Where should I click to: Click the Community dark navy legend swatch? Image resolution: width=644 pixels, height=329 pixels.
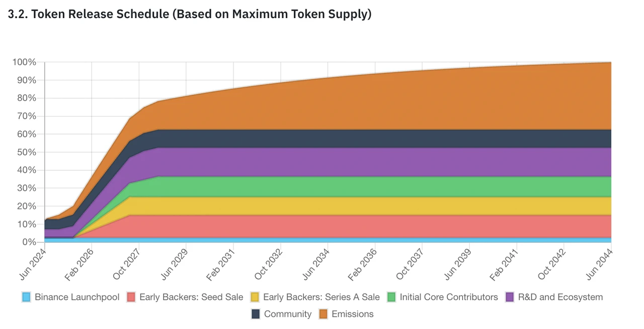pyautogui.click(x=256, y=314)
